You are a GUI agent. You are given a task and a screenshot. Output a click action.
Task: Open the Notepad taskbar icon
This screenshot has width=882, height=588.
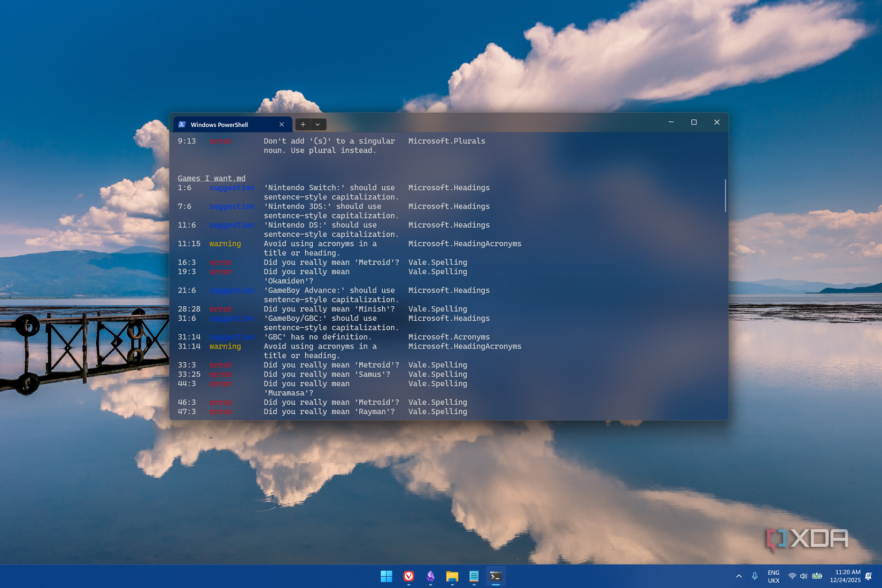pyautogui.click(x=474, y=576)
